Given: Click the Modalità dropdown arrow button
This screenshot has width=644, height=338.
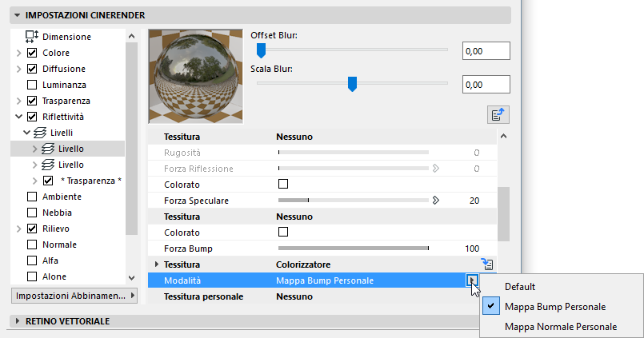Looking at the screenshot, I should coord(473,280).
